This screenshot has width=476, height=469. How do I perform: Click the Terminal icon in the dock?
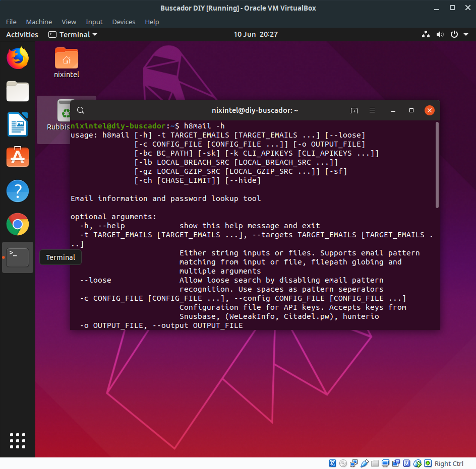pyautogui.click(x=18, y=257)
